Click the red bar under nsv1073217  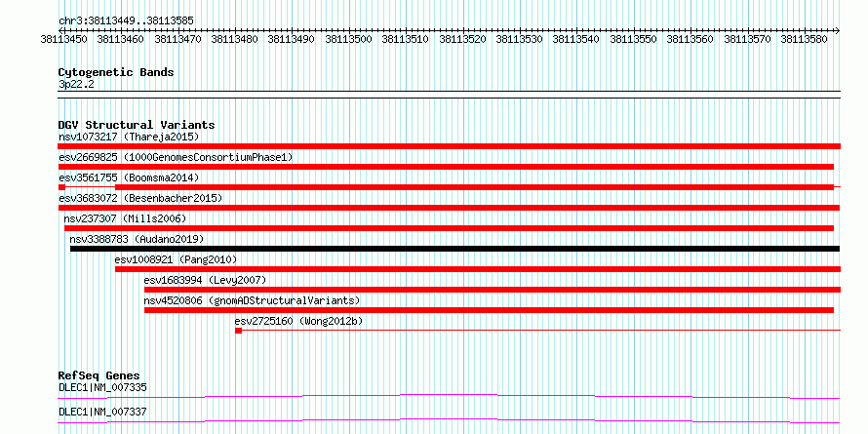[449, 146]
